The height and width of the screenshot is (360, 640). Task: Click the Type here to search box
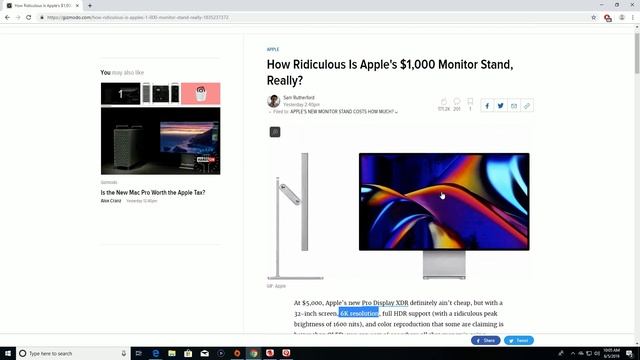(x=73, y=353)
